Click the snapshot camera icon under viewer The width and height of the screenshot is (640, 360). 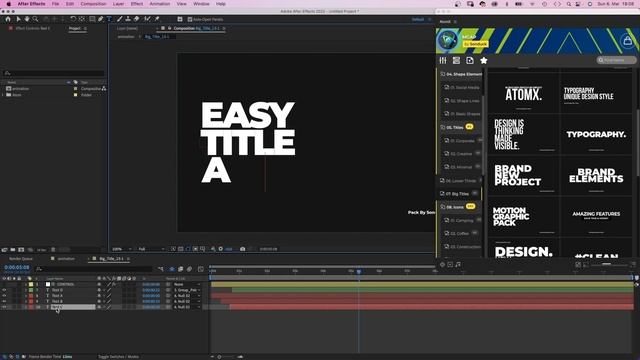pyautogui.click(x=242, y=249)
